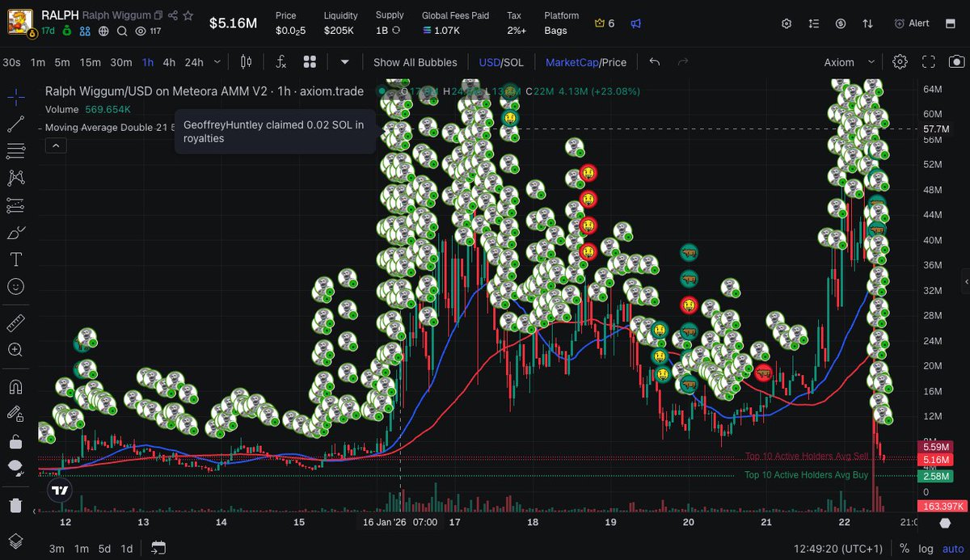Screen dimensions: 970x560
Task: Click the trash remove drawings icon
Action: pos(15,505)
